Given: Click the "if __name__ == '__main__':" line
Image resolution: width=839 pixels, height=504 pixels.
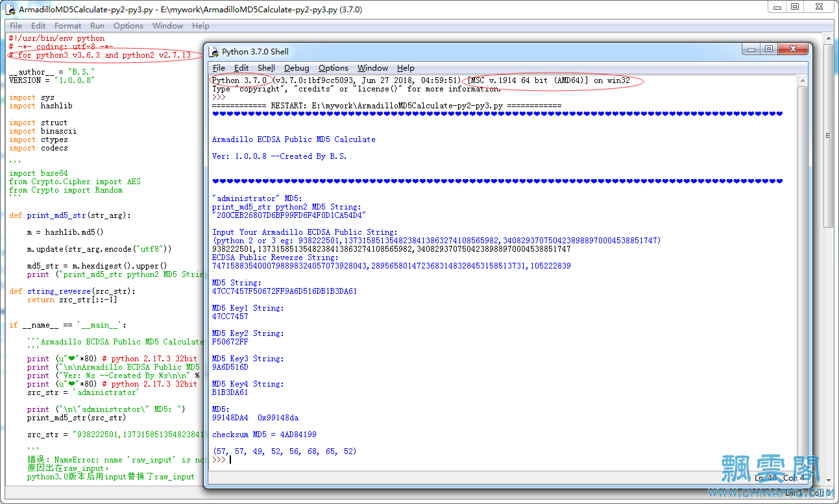Looking at the screenshot, I should (67, 325).
